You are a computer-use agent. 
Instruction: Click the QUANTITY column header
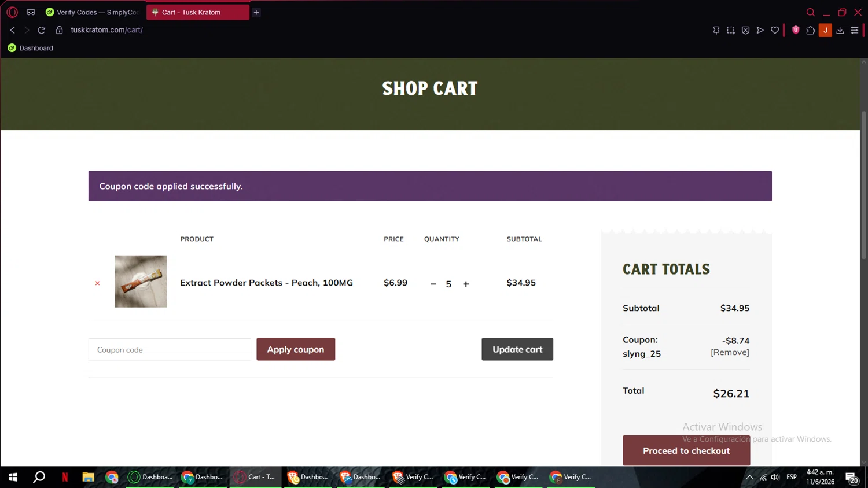coord(442,239)
